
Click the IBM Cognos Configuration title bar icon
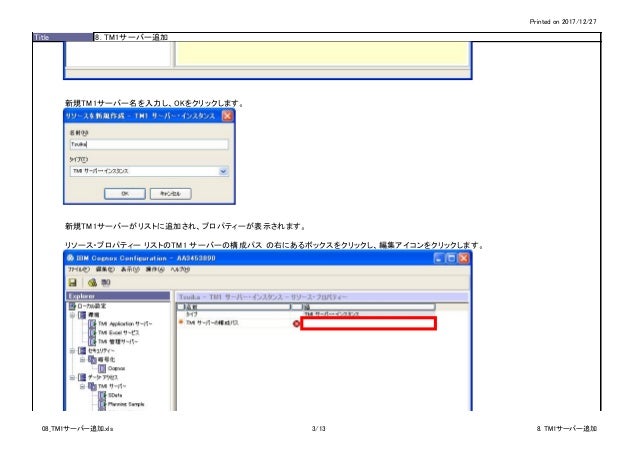coord(71,258)
